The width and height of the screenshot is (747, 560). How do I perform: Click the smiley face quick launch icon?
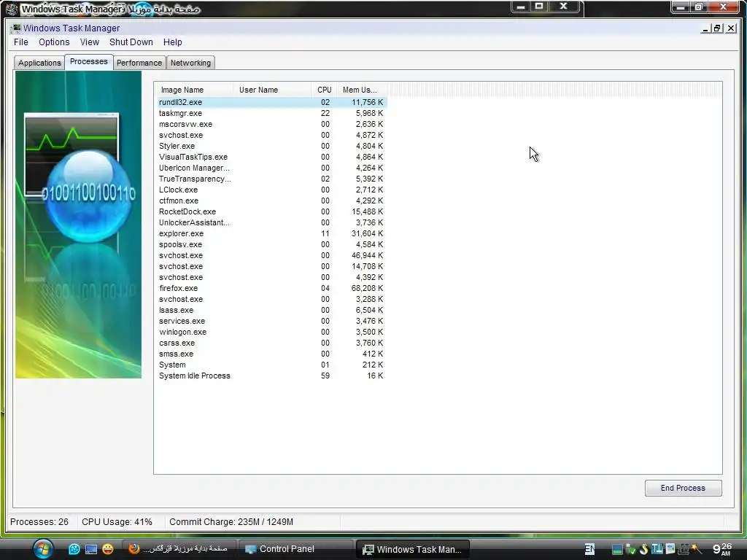(x=108, y=549)
